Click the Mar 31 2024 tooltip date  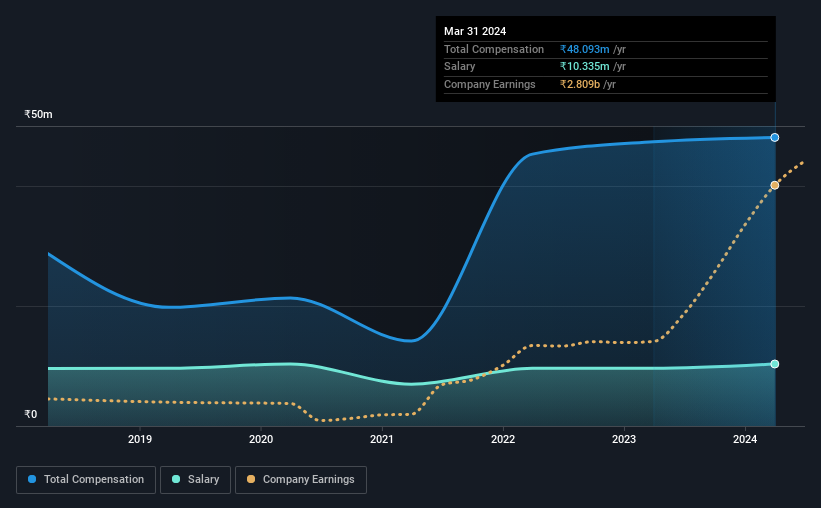475,31
